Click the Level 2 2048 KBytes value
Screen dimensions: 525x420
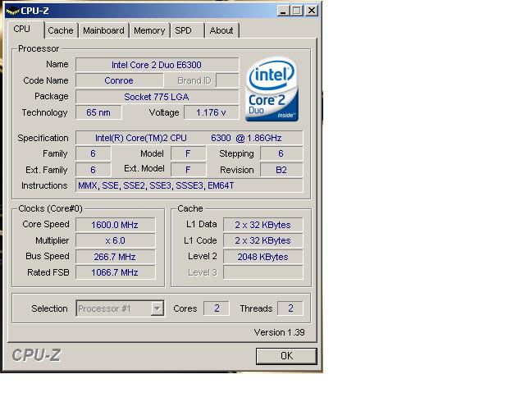pos(262,257)
